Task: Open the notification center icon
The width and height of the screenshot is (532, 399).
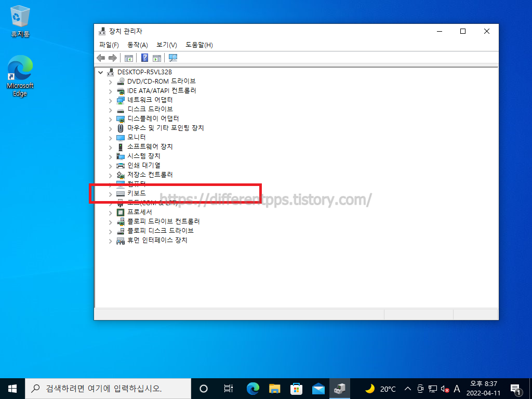Action: click(516, 389)
